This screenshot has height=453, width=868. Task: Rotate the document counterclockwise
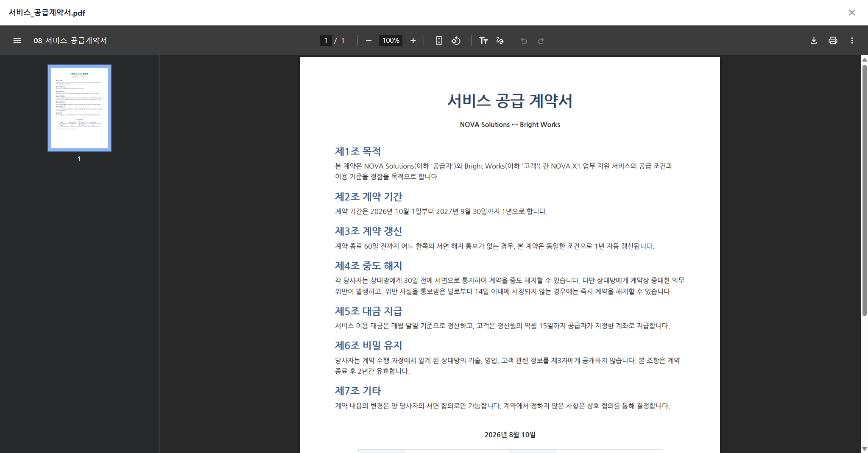(x=456, y=41)
